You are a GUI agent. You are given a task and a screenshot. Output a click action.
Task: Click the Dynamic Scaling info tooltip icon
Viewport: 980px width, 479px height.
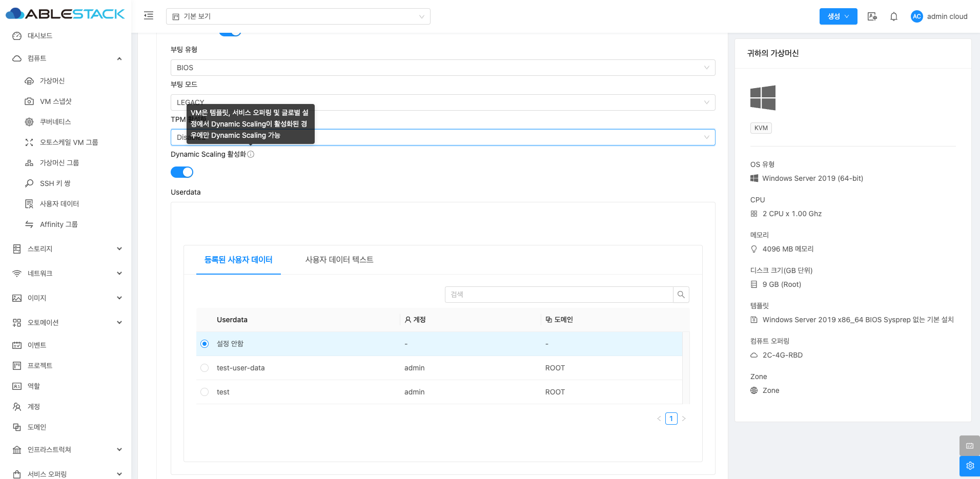point(251,154)
